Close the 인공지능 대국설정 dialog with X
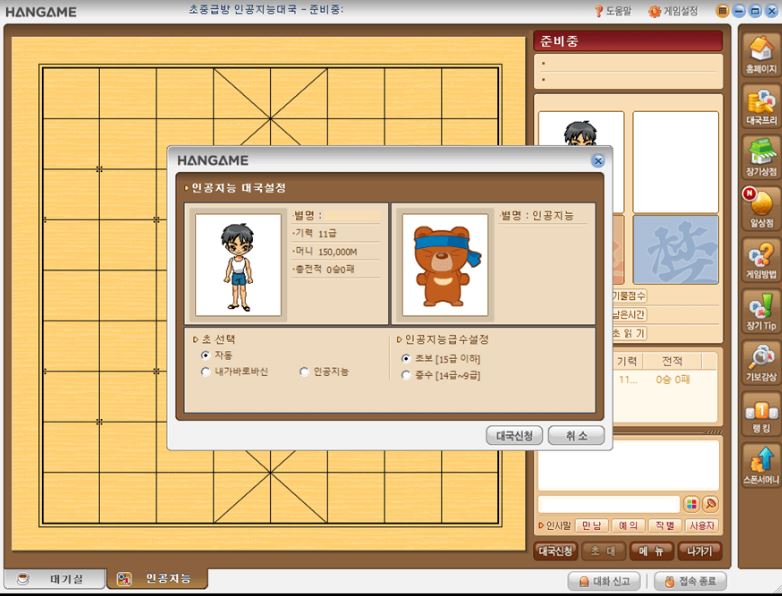The height and width of the screenshot is (596, 782). [597, 161]
